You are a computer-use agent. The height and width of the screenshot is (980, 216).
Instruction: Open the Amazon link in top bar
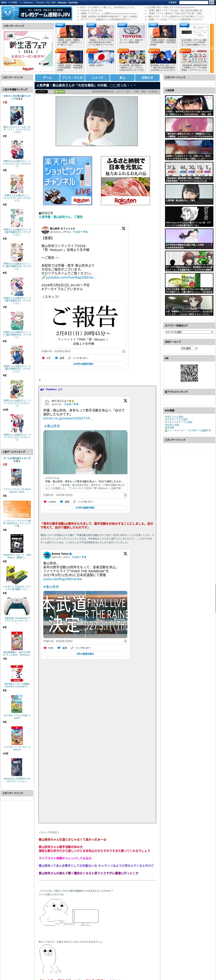click(x=62, y=2)
